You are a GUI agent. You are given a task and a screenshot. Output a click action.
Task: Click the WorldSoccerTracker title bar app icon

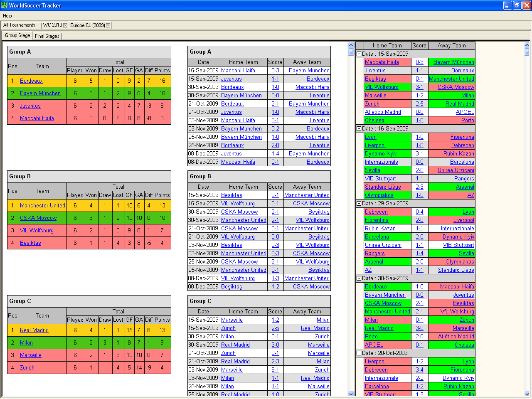[x=5, y=5]
